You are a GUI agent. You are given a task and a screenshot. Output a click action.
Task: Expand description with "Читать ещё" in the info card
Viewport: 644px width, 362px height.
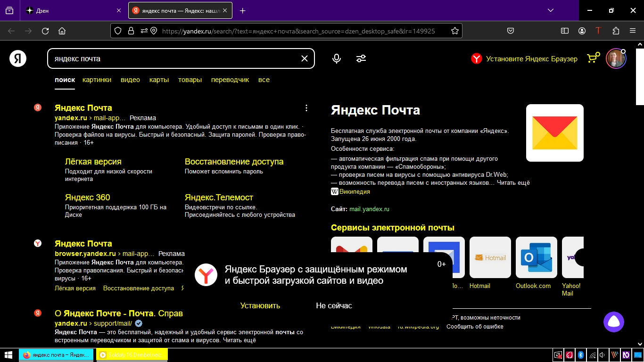(513, 182)
